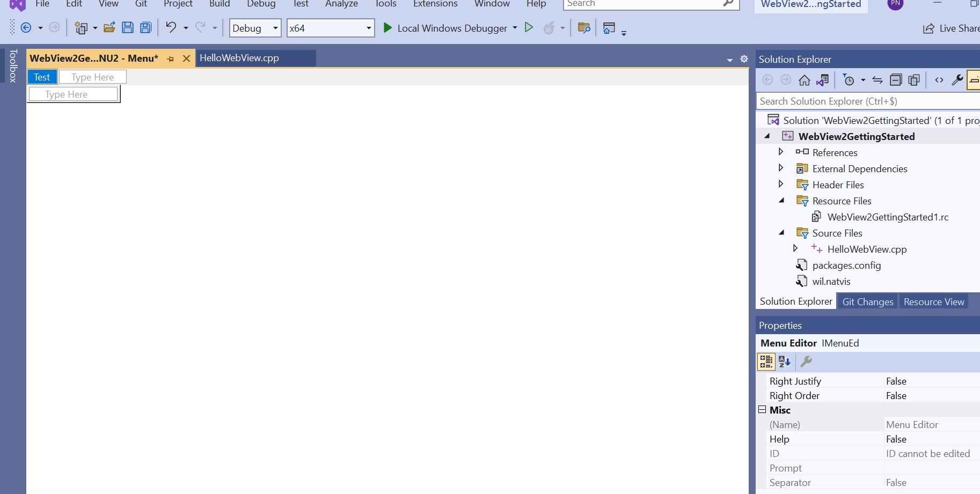Collapse the WebView2GettingStarted project node
The image size is (980, 494).
coord(767,136)
